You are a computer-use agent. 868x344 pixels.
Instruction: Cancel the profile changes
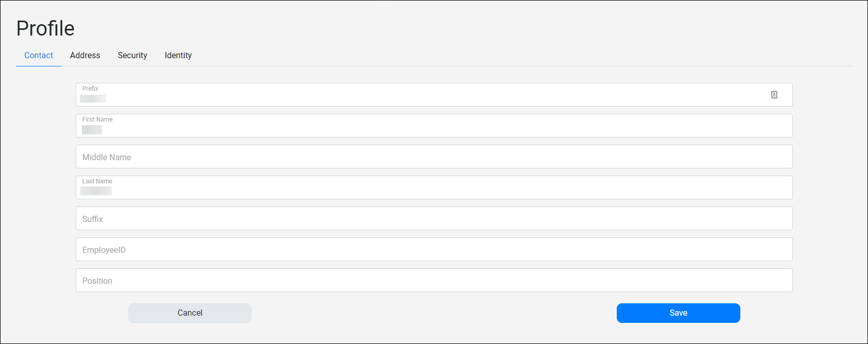[x=189, y=313]
